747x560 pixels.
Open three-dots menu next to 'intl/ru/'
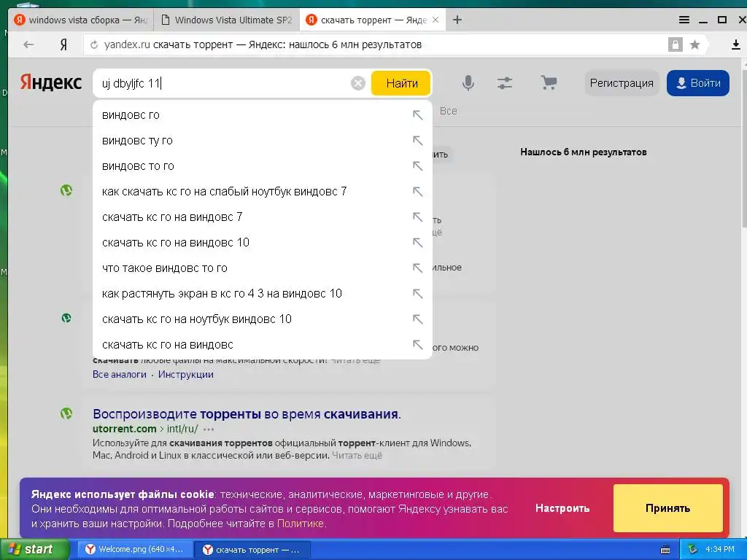point(209,429)
